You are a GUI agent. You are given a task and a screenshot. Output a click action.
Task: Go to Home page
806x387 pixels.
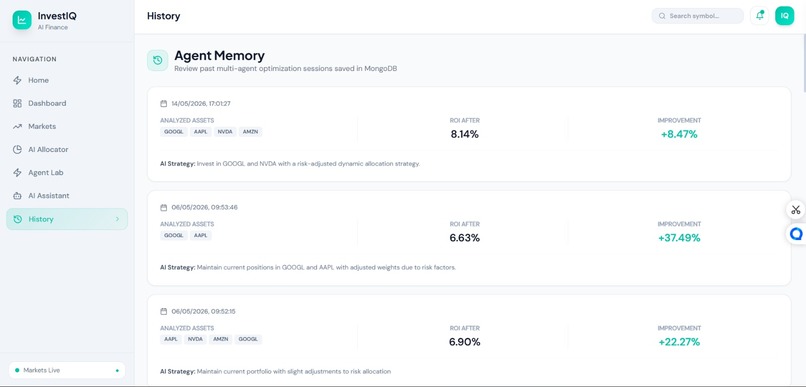pos(67,80)
